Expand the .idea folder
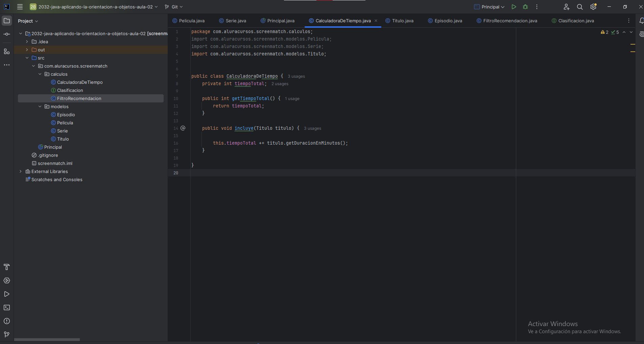The width and height of the screenshot is (644, 344). (x=27, y=42)
